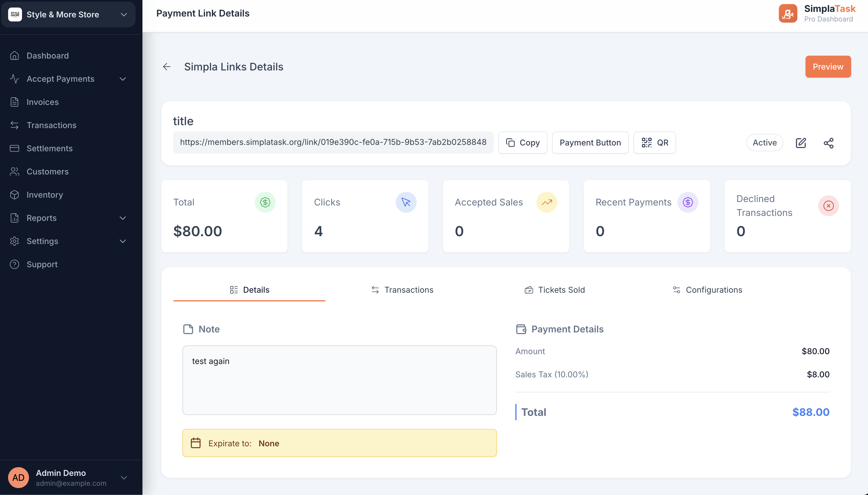Click the purple dollar icon on Recent Payments

pyautogui.click(x=688, y=202)
